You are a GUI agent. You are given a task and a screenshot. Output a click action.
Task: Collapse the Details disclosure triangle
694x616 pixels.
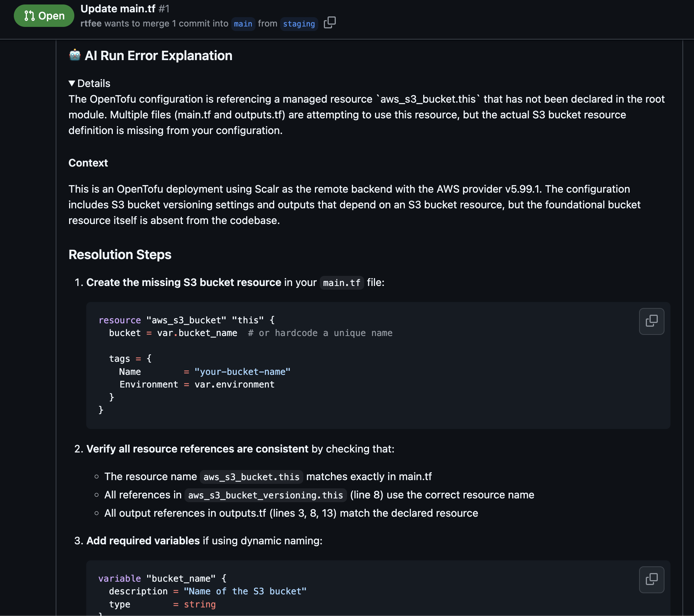72,83
